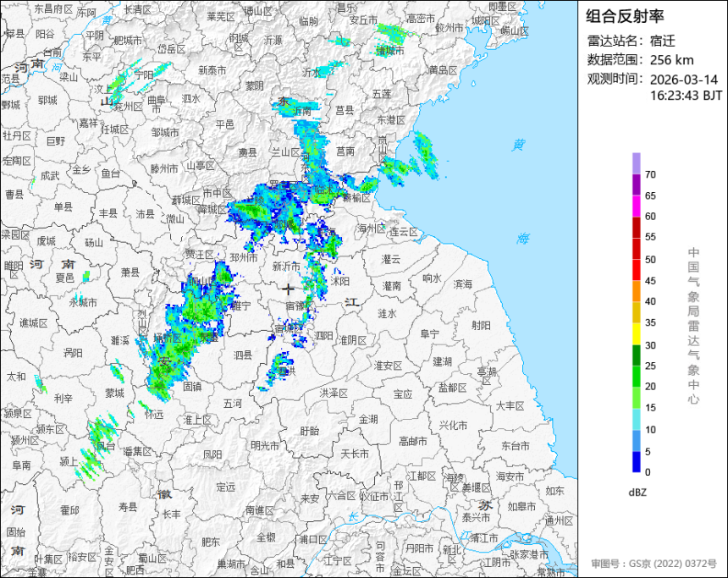
Task: Click the 张家港市 map label
Action: (x=529, y=554)
